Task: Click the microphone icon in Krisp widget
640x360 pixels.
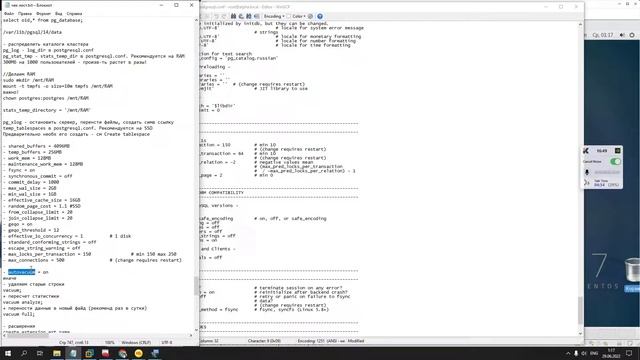Action: click(x=587, y=172)
